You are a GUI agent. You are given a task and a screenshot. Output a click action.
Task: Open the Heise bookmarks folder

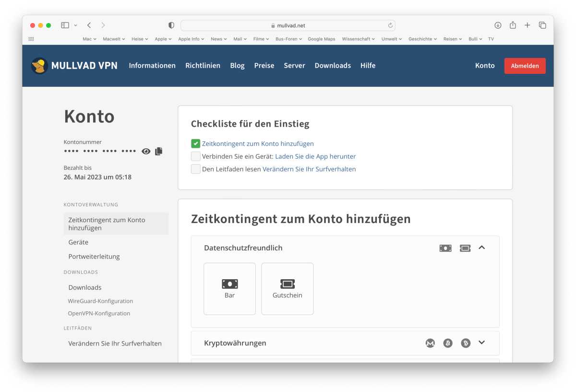point(140,39)
